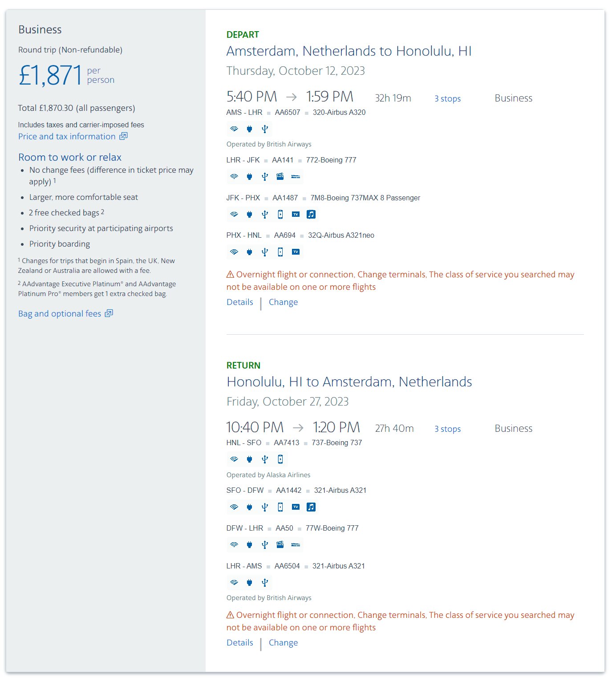Viewport: 616px width, 682px height.
Task: Click the personal device icon for HNL - SFO
Action: pos(280,459)
